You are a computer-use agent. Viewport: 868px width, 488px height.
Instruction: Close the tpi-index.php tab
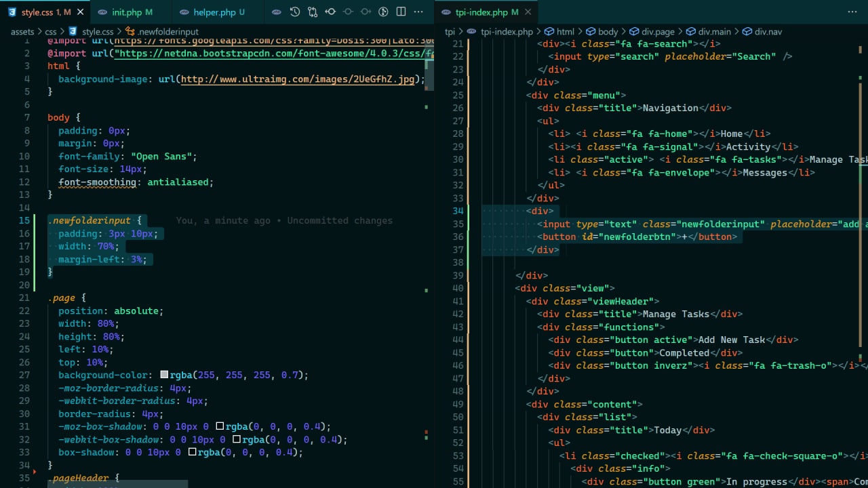click(x=528, y=12)
